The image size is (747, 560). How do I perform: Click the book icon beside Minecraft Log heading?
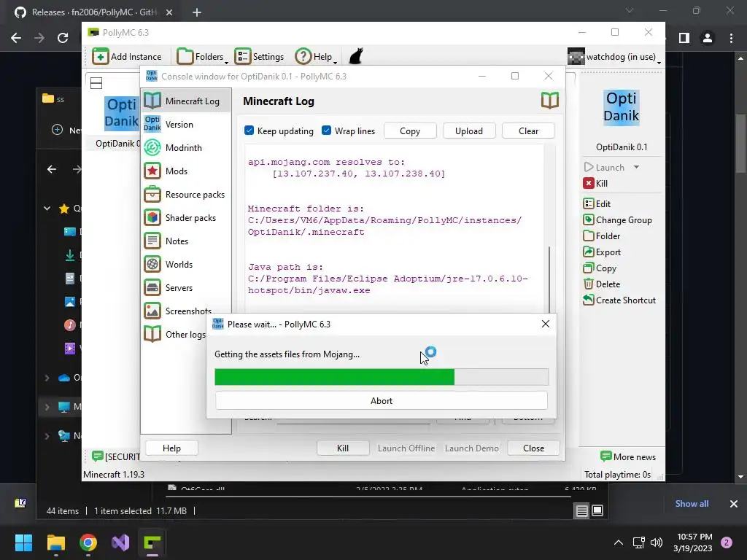click(549, 101)
